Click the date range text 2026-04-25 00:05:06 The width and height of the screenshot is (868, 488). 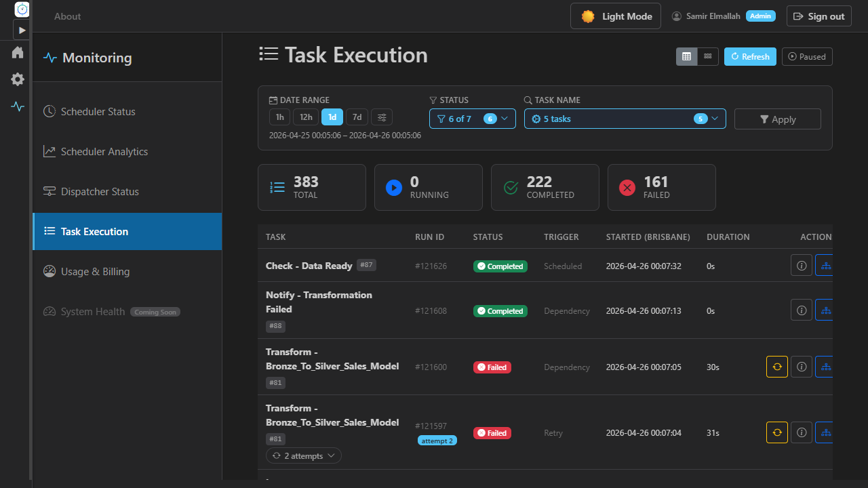(305, 136)
